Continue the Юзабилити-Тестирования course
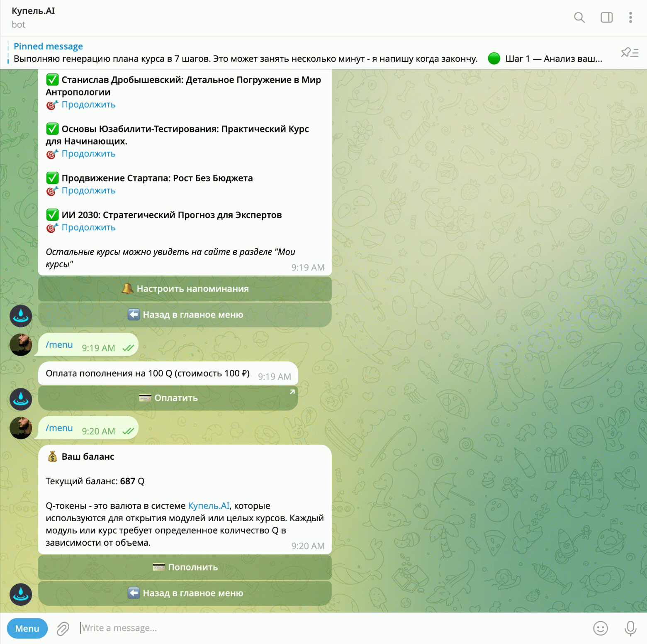The image size is (647, 644). pos(88,154)
